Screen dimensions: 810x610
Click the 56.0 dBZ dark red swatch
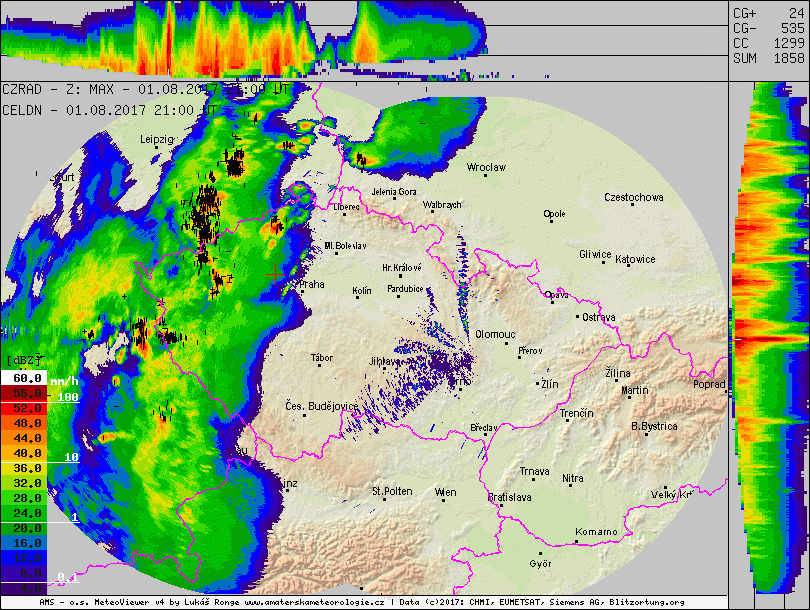click(24, 393)
